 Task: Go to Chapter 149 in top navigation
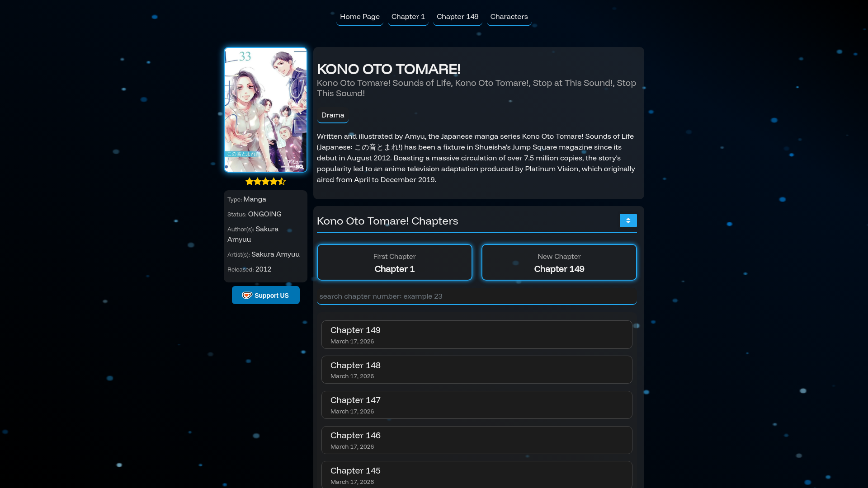click(x=458, y=17)
